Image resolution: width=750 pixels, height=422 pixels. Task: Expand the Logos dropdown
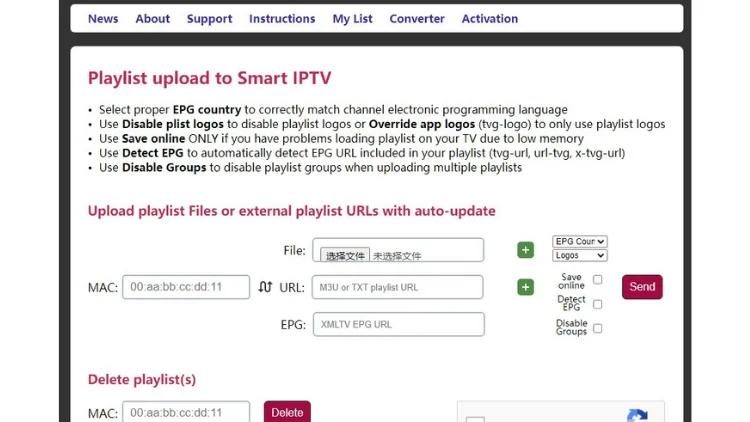[580, 255]
